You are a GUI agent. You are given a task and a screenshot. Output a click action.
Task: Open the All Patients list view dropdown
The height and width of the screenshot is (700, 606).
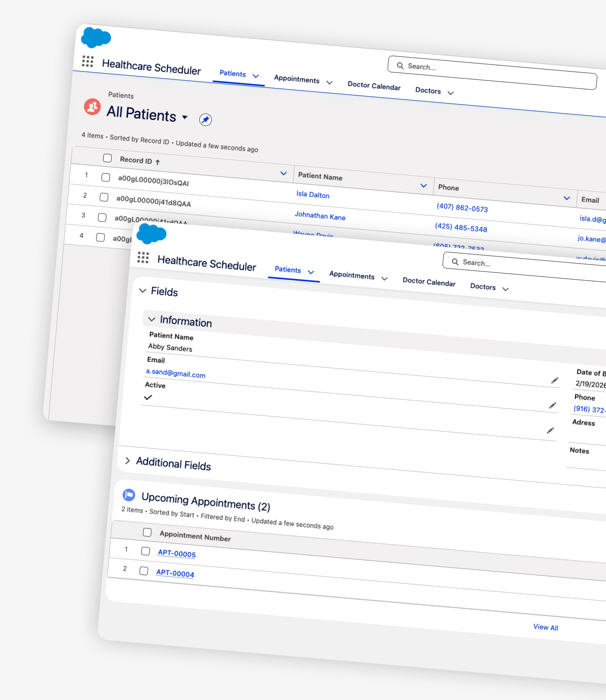[185, 117]
